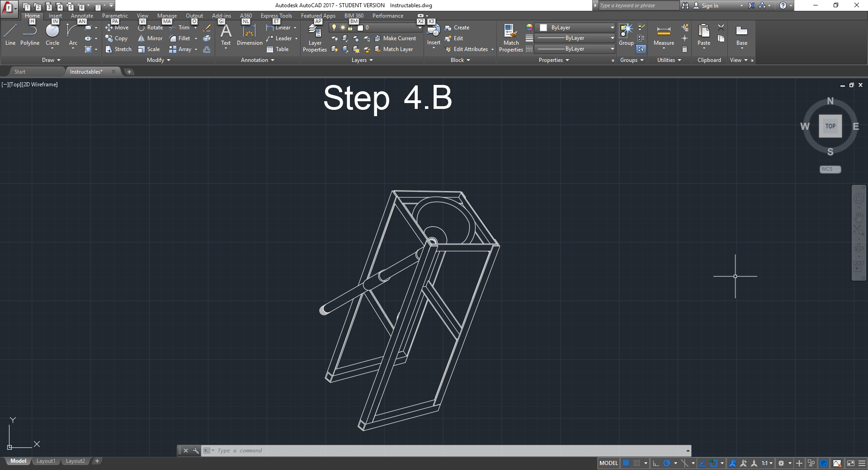The image size is (868, 470).
Task: Choose the Scale command
Action: click(x=149, y=49)
